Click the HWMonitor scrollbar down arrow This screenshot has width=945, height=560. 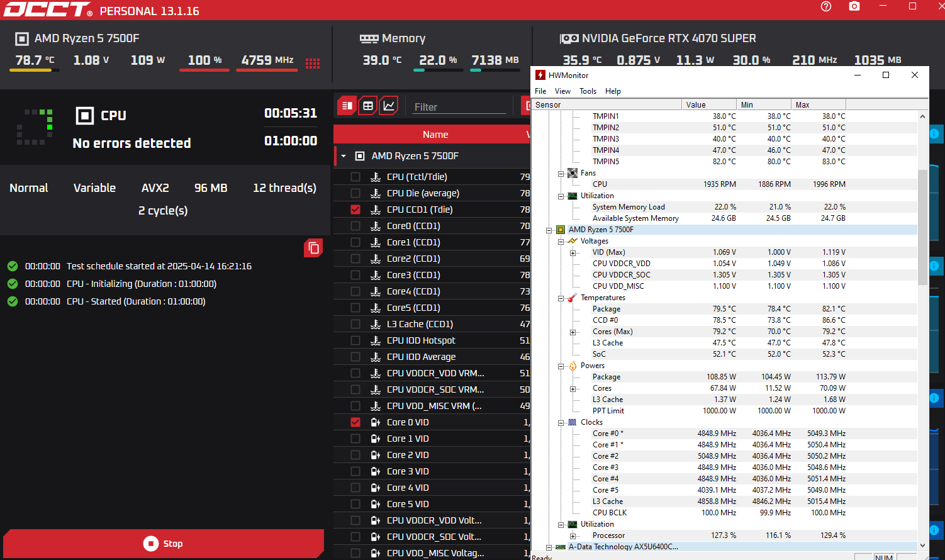click(922, 546)
